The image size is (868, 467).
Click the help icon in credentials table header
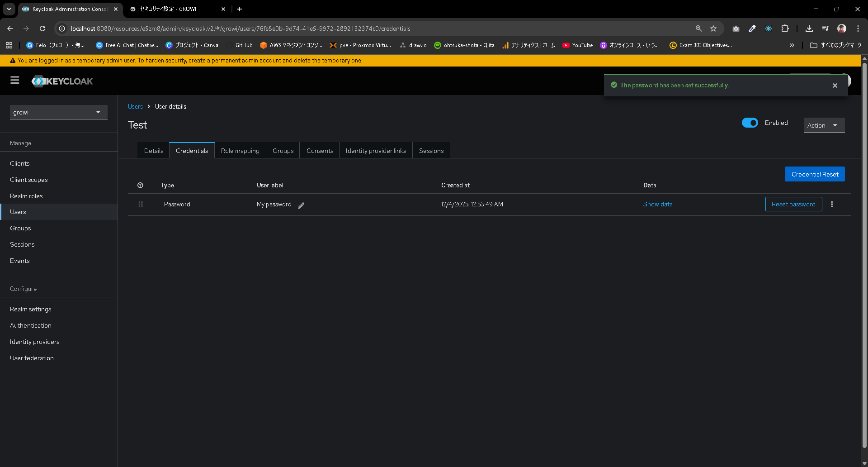click(140, 185)
